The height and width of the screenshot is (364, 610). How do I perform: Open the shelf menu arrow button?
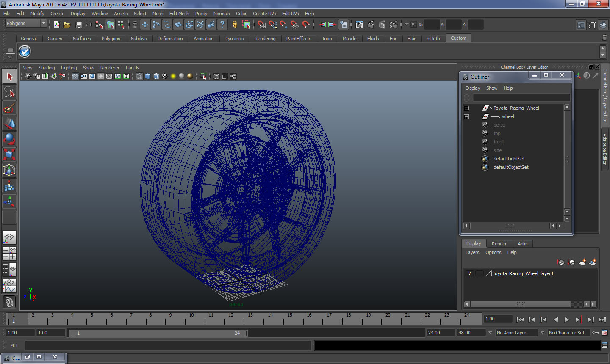pyautogui.click(x=10, y=56)
